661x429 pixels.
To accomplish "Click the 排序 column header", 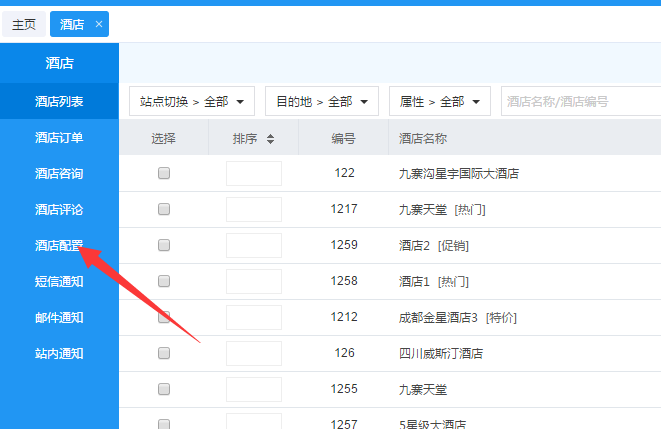I will tap(245, 138).
